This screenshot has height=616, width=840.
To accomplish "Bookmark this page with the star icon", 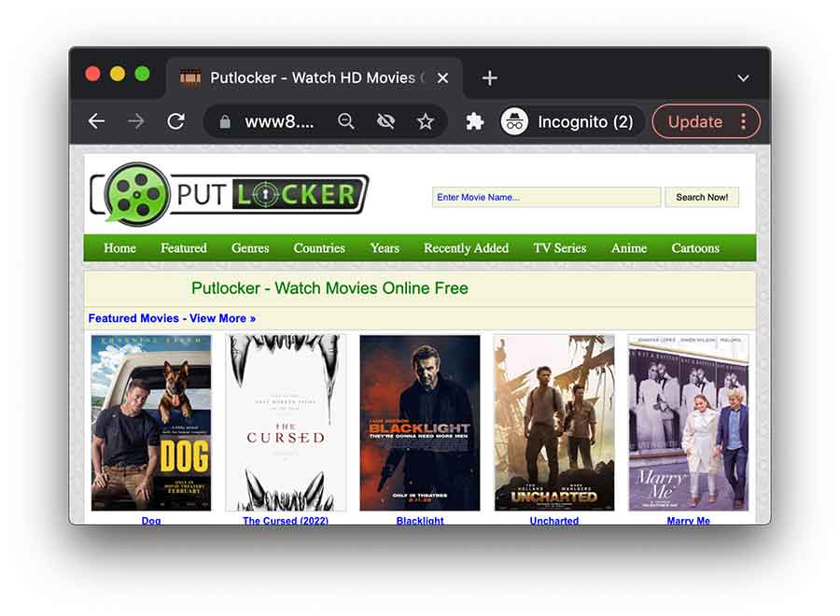I will (x=426, y=121).
